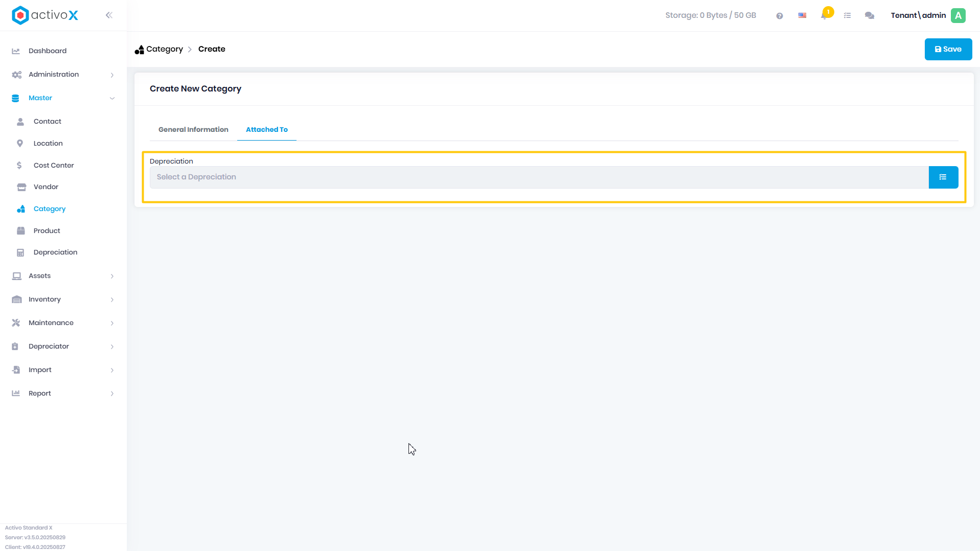
Task: Expand the Assets menu
Action: coord(63,276)
